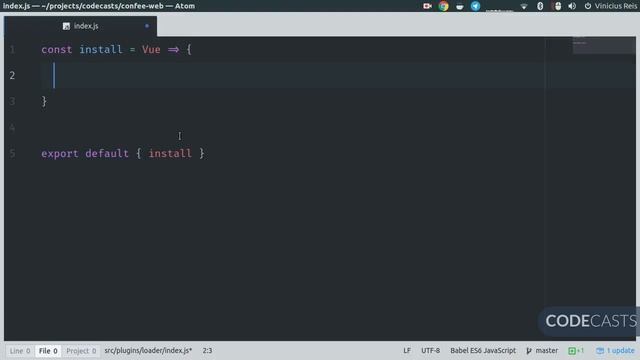Click the default keyword on line 5
The width and height of the screenshot is (640, 360).
coord(107,153)
